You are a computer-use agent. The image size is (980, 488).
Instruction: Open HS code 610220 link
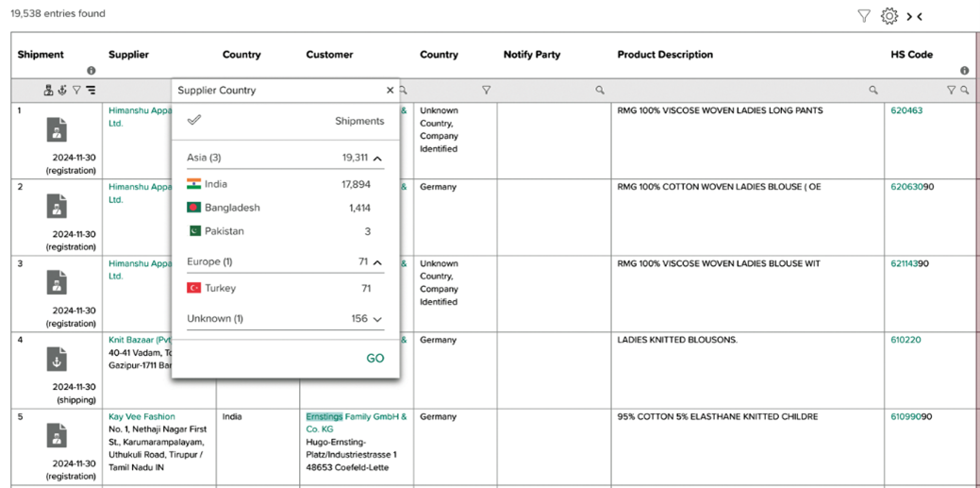(x=906, y=340)
